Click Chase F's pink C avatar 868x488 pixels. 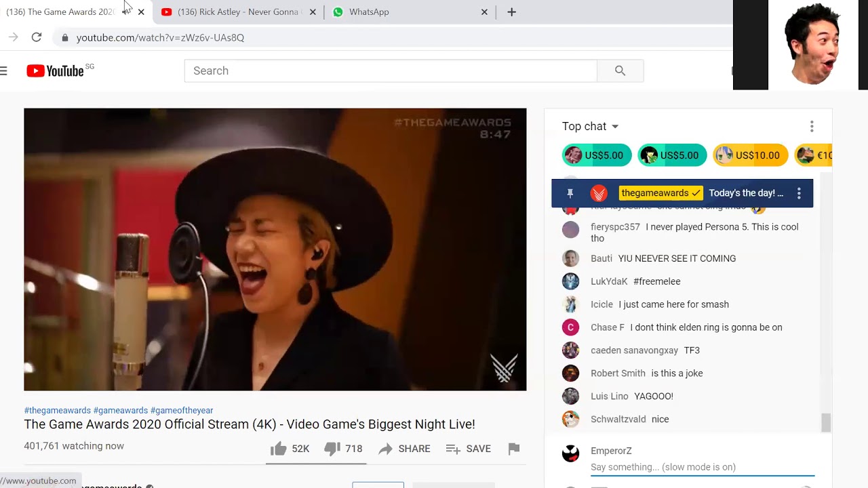[571, 327]
